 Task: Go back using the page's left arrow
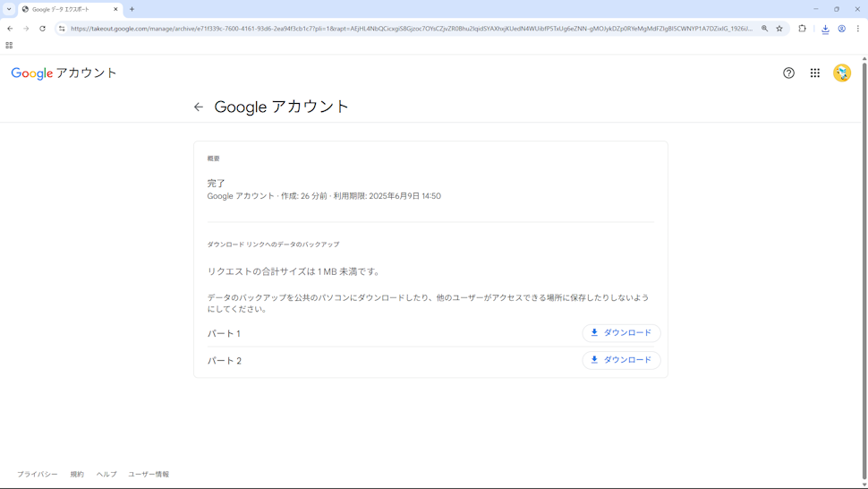tap(198, 107)
